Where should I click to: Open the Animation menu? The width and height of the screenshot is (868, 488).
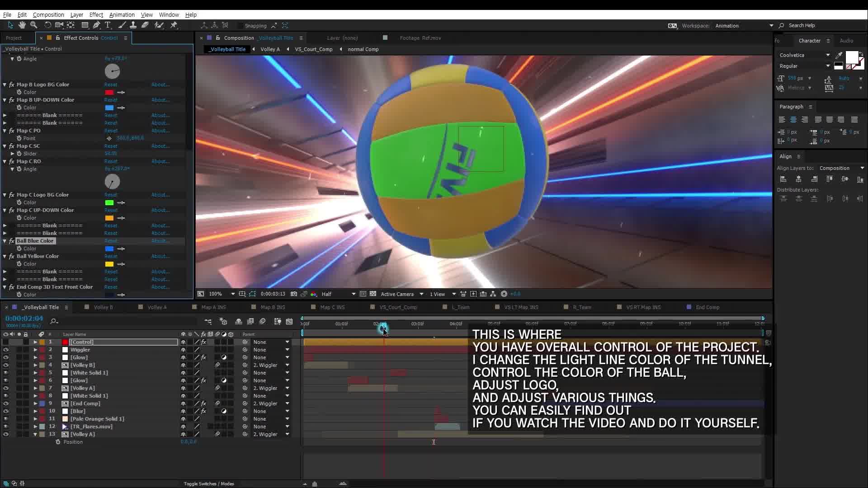pyautogui.click(x=122, y=14)
